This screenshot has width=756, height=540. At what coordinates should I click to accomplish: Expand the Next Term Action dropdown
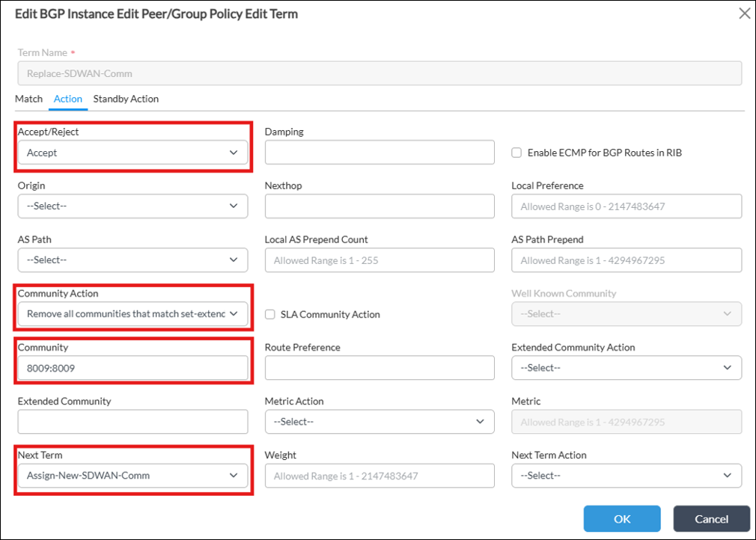pyautogui.click(x=627, y=476)
